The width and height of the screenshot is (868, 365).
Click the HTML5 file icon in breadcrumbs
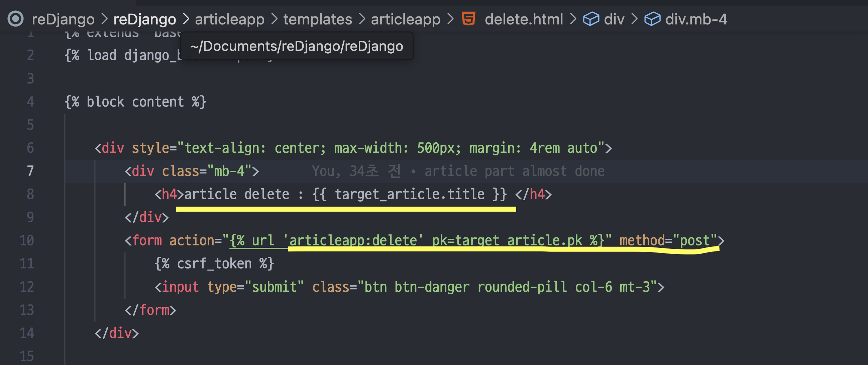point(468,19)
